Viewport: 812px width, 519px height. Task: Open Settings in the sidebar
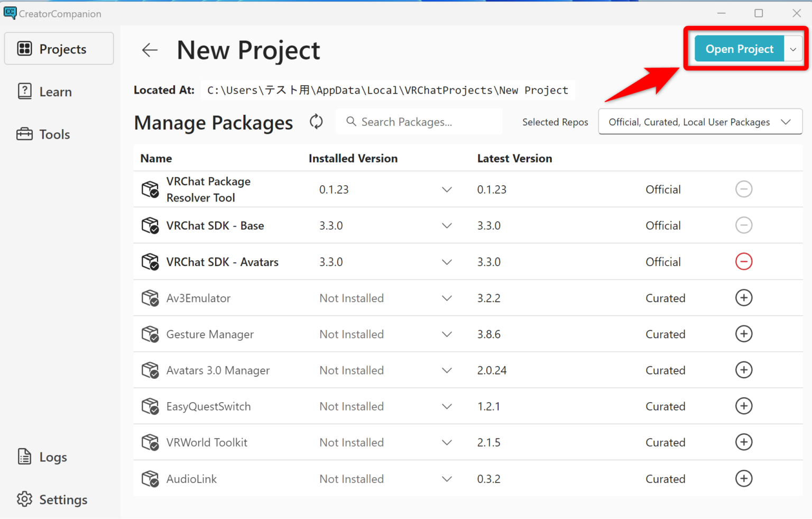[62, 500]
